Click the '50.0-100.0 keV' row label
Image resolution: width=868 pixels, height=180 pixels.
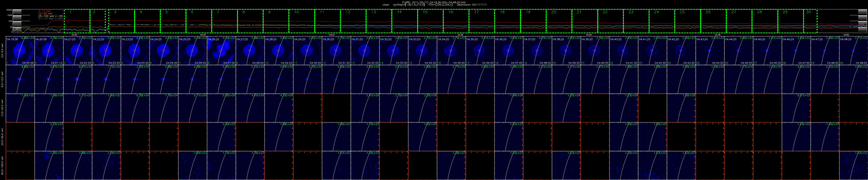(3, 165)
